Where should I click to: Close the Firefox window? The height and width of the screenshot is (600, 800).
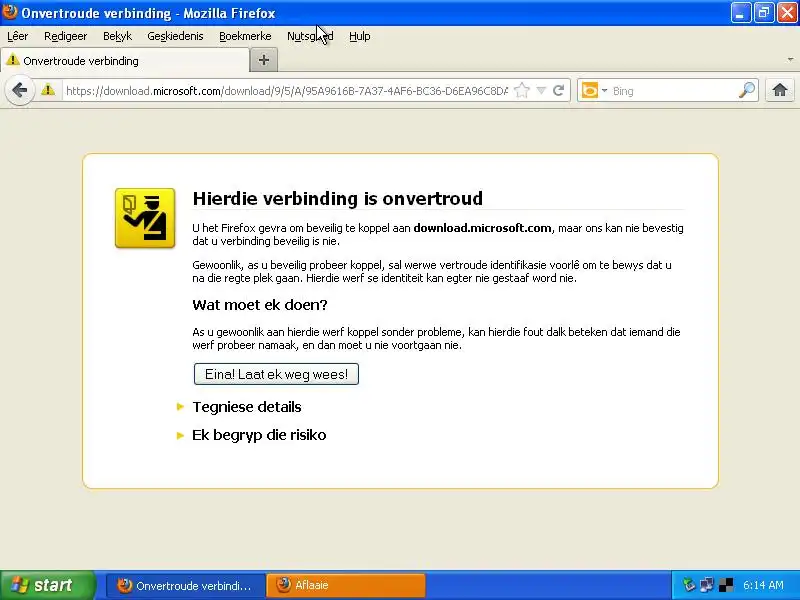click(787, 13)
